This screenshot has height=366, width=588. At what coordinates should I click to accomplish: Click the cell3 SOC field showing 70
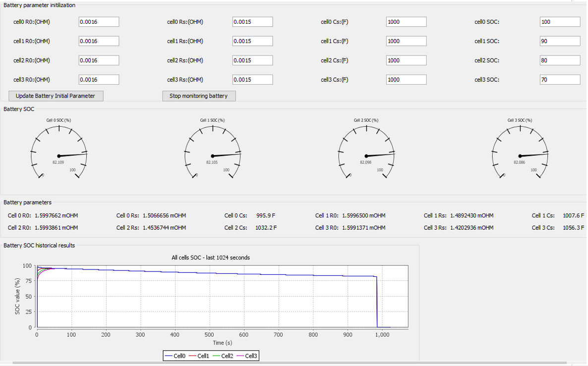coord(560,80)
